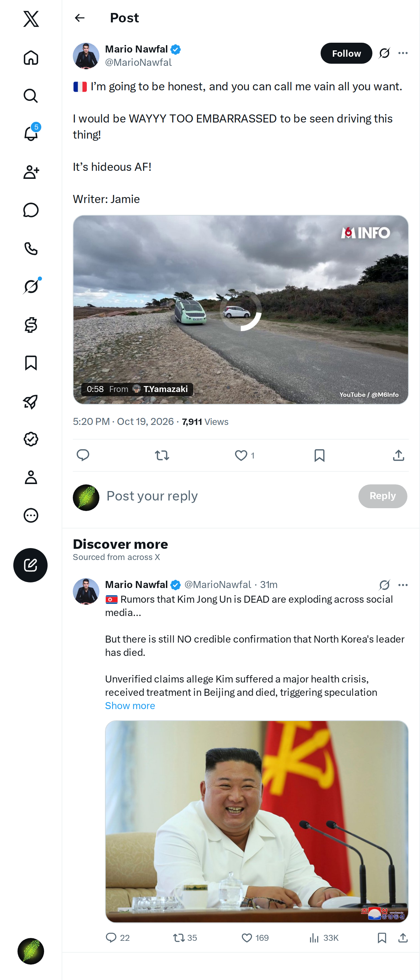Open the Profile item in sidebar

click(31, 477)
